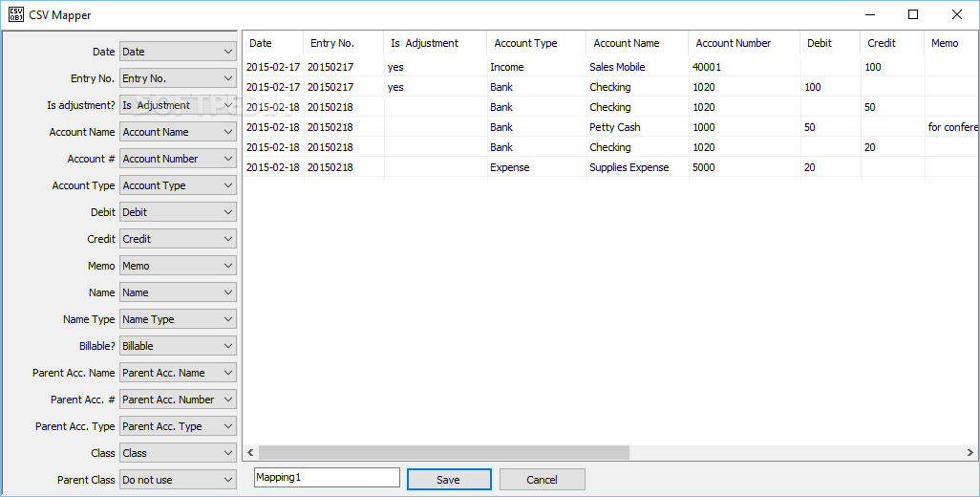The height and width of the screenshot is (497, 980).
Task: Click the scrollbar left arrow
Action: pyautogui.click(x=250, y=452)
